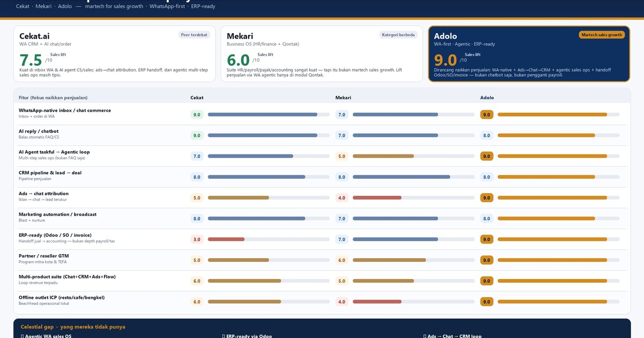Click the Mekari column header in table
Image resolution: width=644 pixels, height=338 pixels.
pyautogui.click(x=343, y=98)
